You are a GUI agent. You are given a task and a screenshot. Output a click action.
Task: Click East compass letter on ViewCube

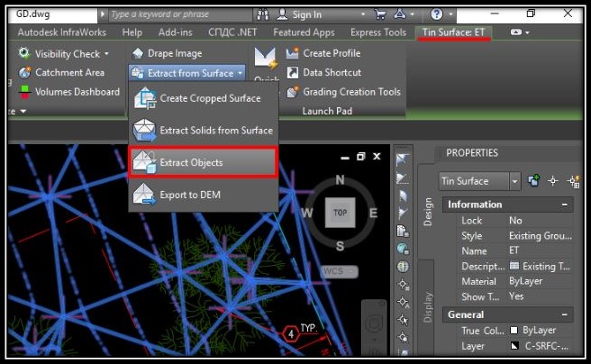(x=373, y=213)
